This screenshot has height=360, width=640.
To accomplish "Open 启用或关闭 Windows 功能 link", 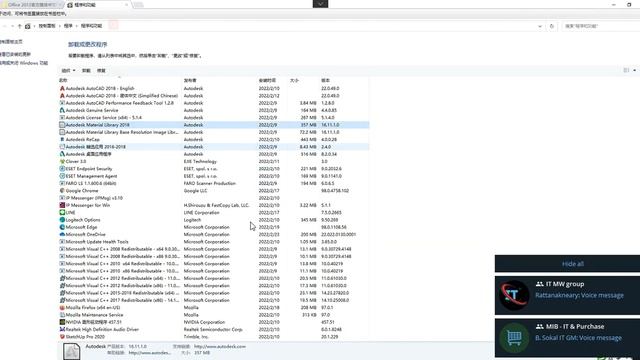I will [x=24, y=63].
